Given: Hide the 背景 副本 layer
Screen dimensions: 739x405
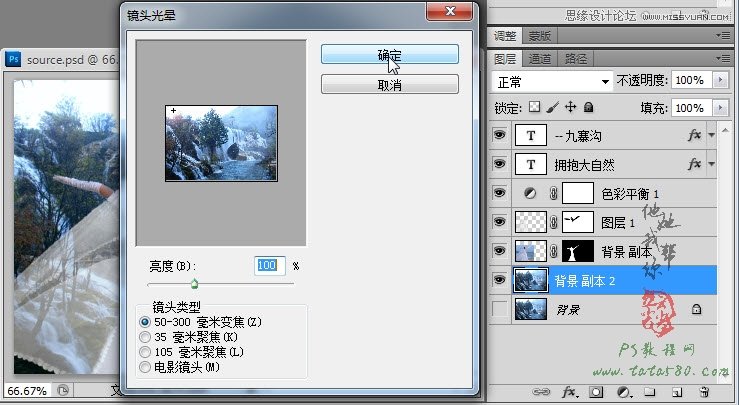Looking at the screenshot, I should [499, 251].
